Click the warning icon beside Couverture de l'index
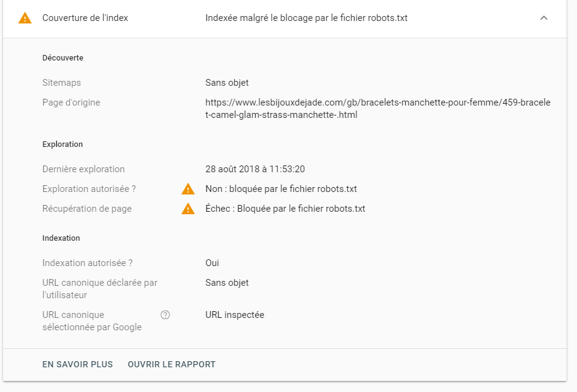577x392 pixels. [x=25, y=18]
